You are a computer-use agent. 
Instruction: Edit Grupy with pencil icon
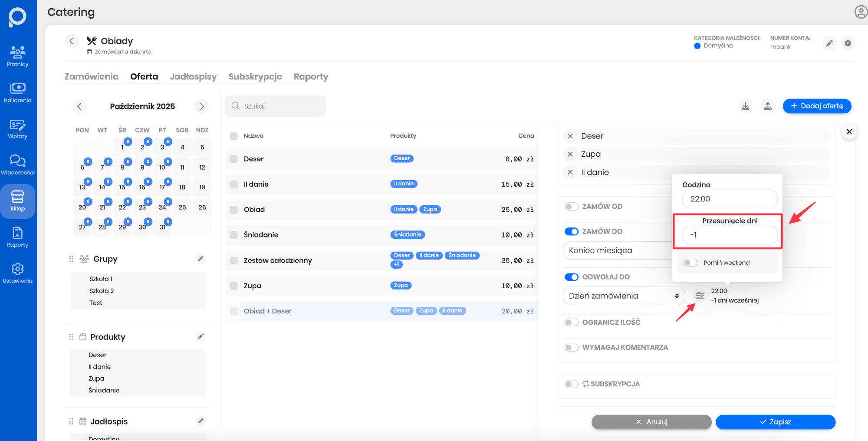point(201,259)
